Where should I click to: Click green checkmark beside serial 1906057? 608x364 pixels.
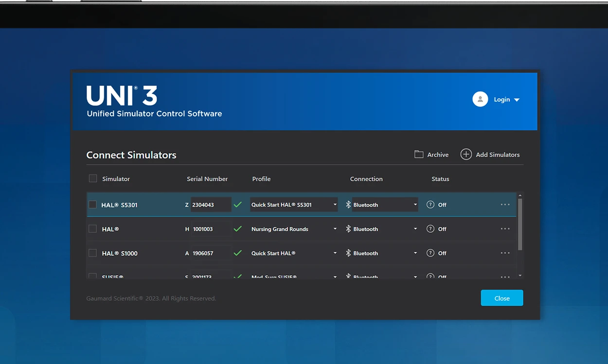pos(237,253)
